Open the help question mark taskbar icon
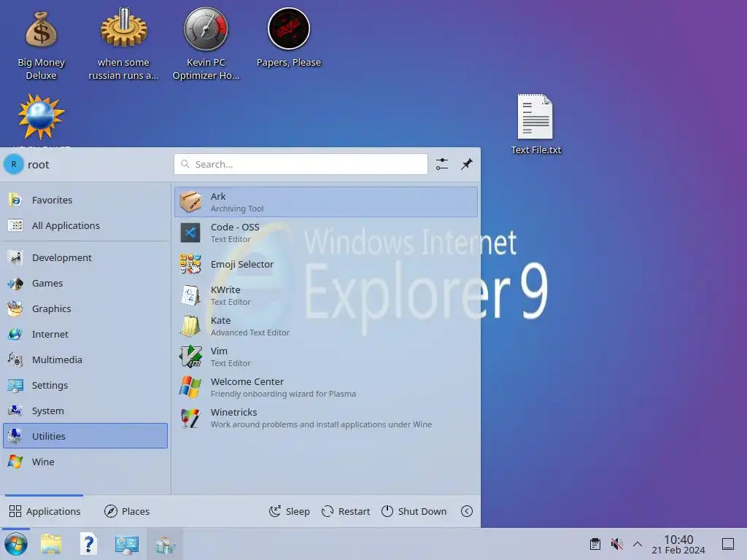Screen dimensions: 747x560 [88, 544]
